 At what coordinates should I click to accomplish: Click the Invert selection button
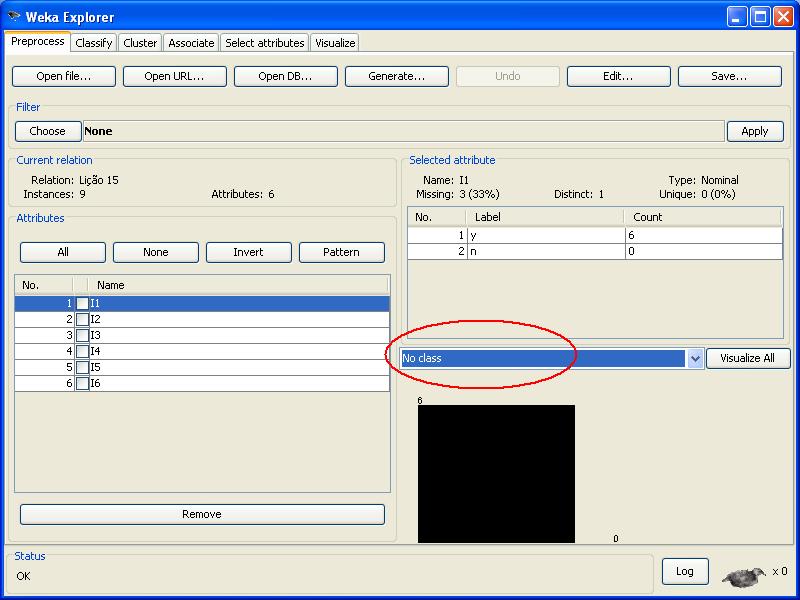click(x=248, y=252)
